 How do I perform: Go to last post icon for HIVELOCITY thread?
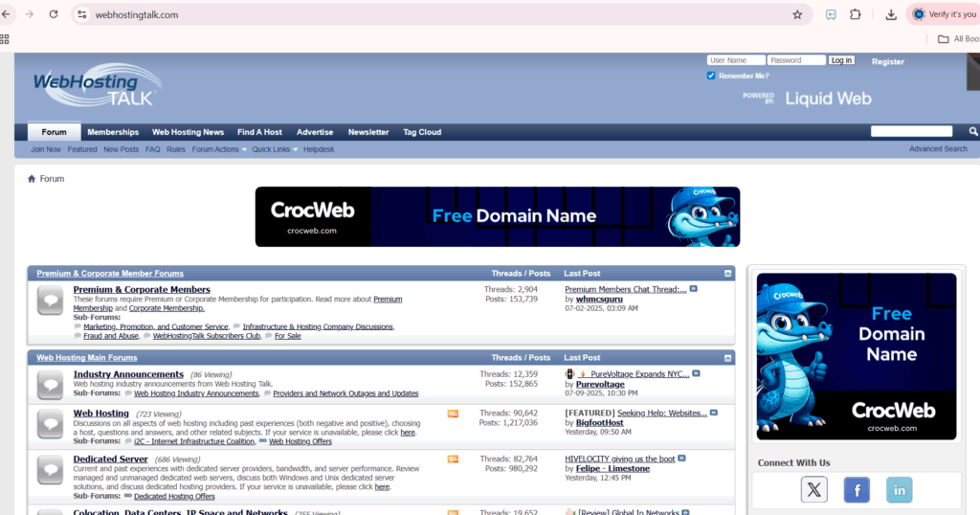point(681,459)
